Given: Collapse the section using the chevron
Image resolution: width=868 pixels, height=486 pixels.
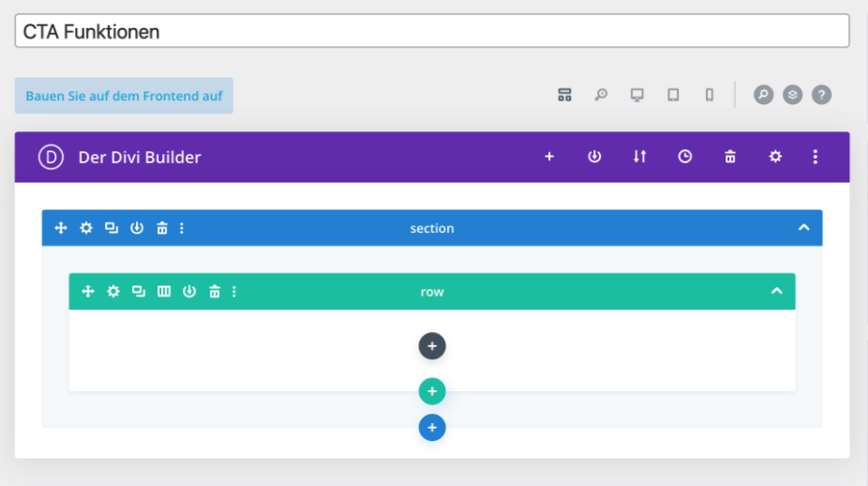Looking at the screenshot, I should point(803,227).
